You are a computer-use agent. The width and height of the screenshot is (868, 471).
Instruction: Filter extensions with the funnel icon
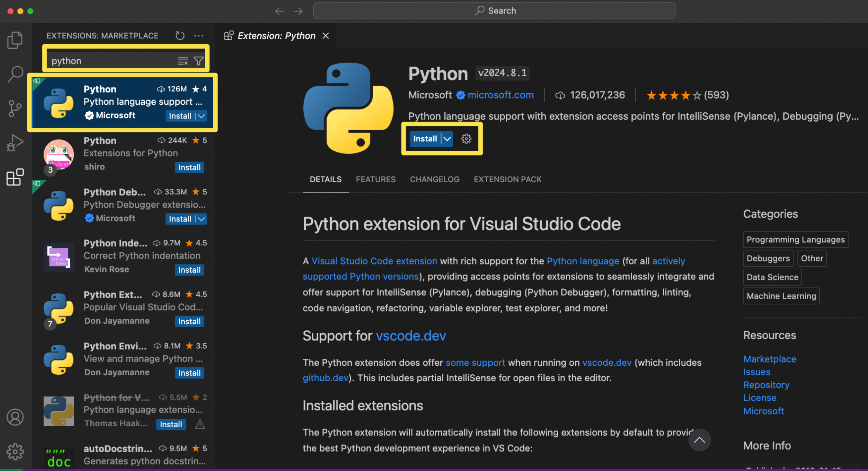(198, 61)
